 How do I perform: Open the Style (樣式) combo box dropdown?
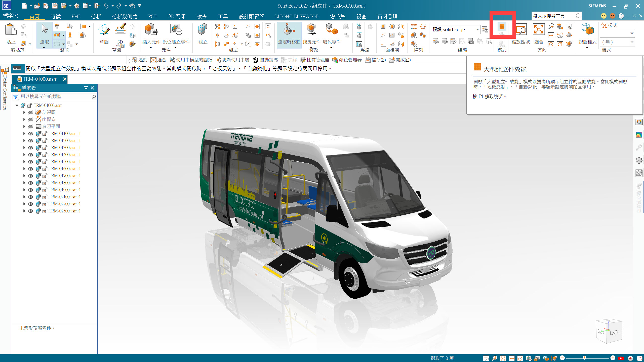(x=632, y=33)
